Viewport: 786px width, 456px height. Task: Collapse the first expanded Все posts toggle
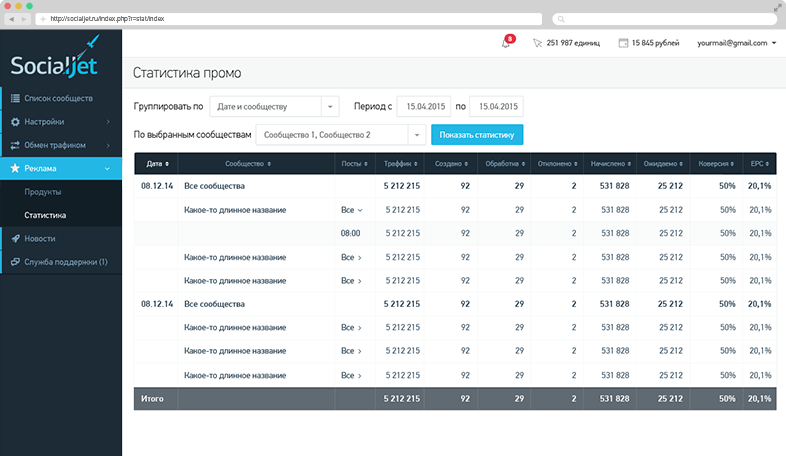click(351, 210)
